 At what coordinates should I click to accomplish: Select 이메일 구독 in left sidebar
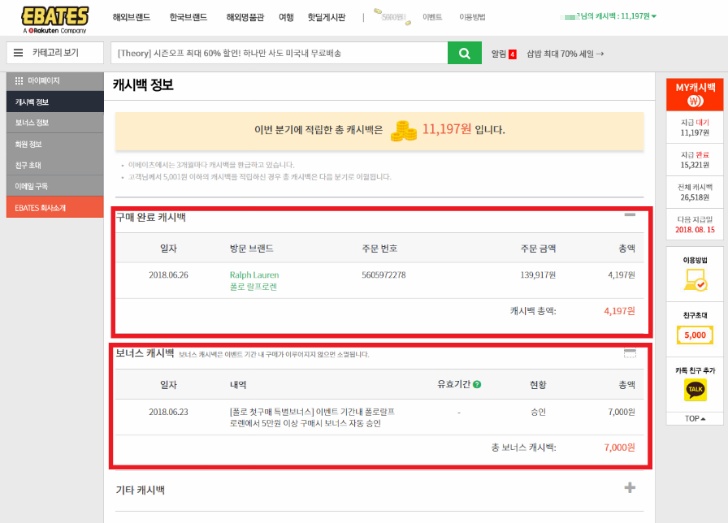[x=55, y=186]
